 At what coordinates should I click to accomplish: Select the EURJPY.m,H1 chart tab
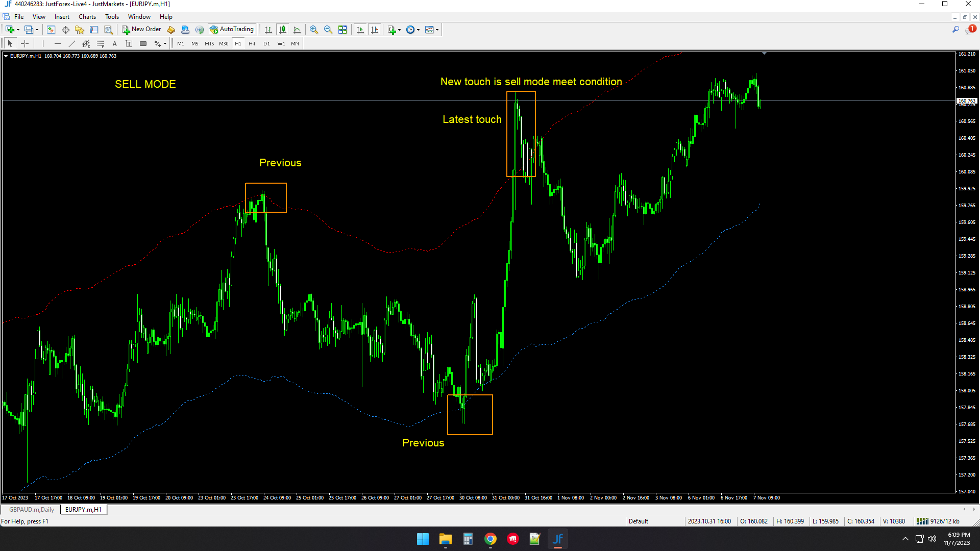click(83, 510)
